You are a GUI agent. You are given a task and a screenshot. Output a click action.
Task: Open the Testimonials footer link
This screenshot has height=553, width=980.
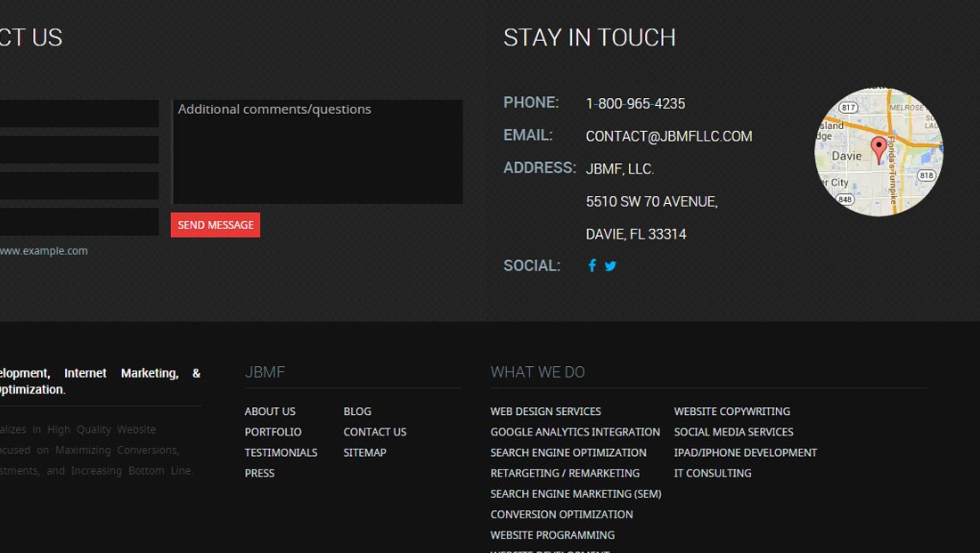(x=282, y=452)
